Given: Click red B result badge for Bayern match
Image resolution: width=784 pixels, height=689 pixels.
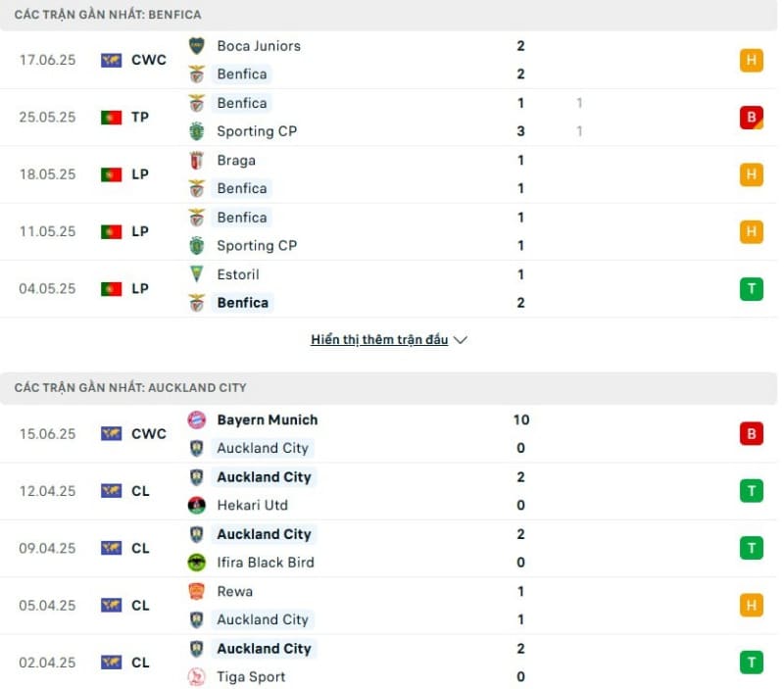Looking at the screenshot, I should [751, 433].
